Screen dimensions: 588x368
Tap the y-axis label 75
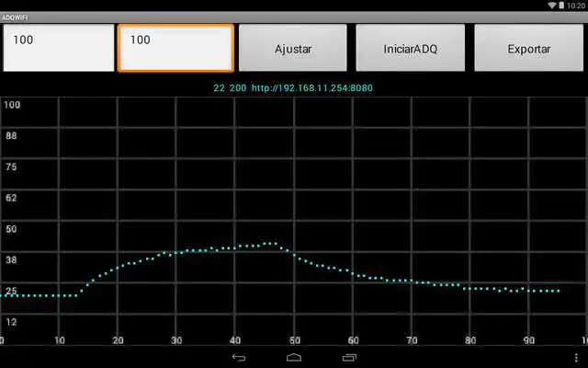click(11, 167)
